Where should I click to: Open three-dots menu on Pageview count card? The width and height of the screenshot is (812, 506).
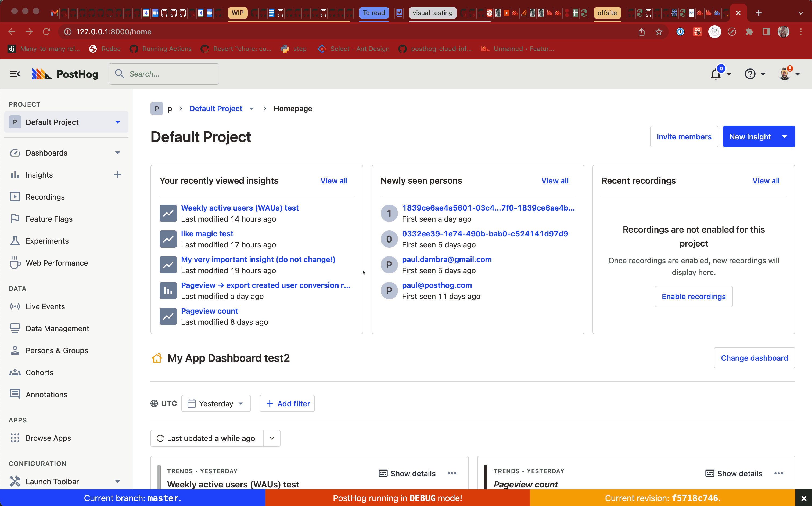[x=778, y=473]
